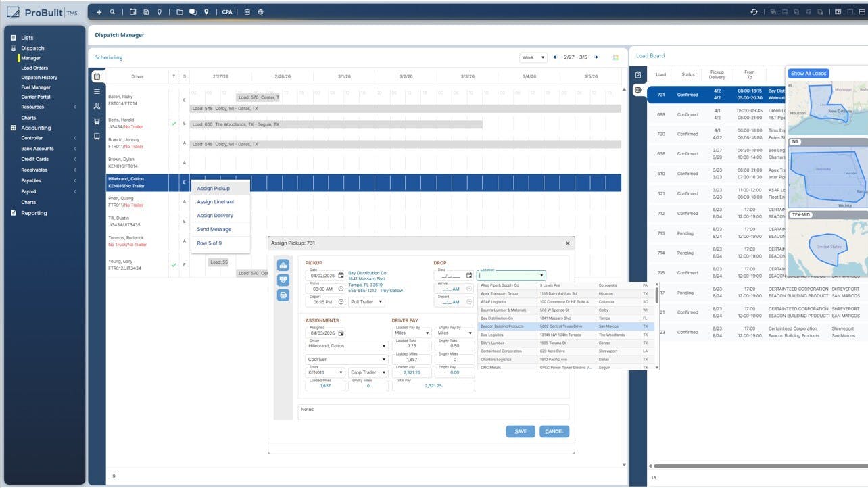
Task: Save the Assign Pickup form
Action: coord(520,431)
